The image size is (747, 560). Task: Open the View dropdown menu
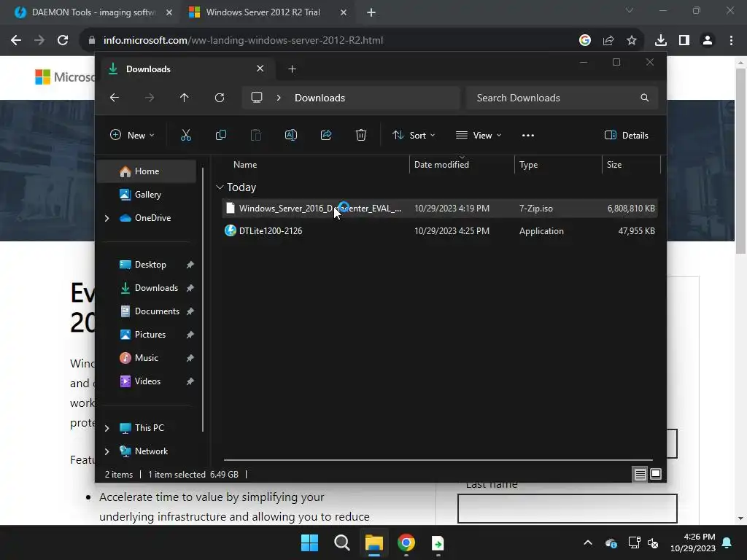479,135
